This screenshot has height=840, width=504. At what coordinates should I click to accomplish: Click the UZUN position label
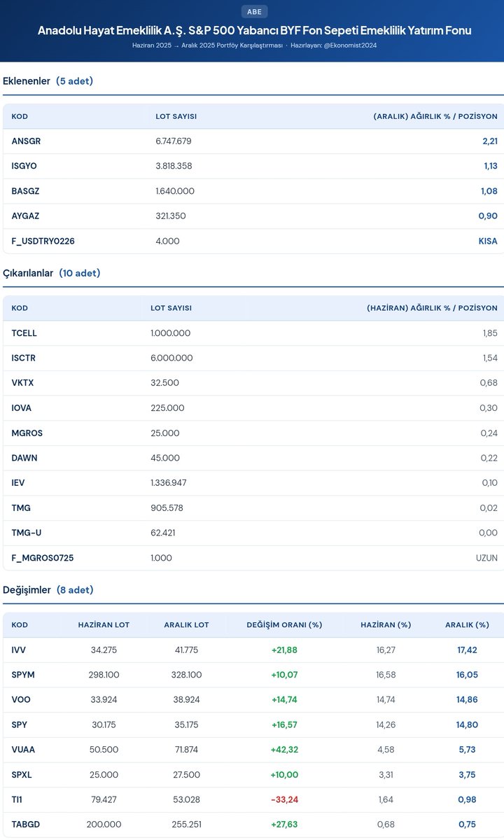pyautogui.click(x=486, y=558)
